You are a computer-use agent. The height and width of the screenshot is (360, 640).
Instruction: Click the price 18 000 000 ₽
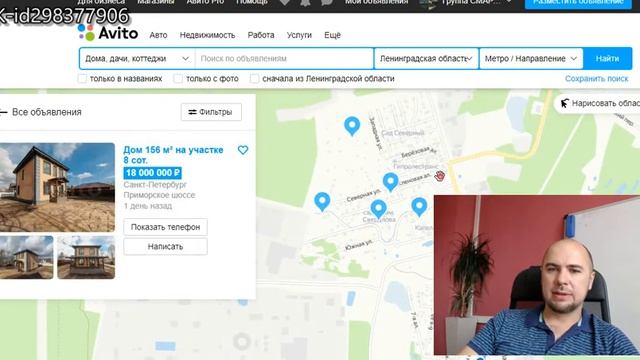[x=153, y=173]
